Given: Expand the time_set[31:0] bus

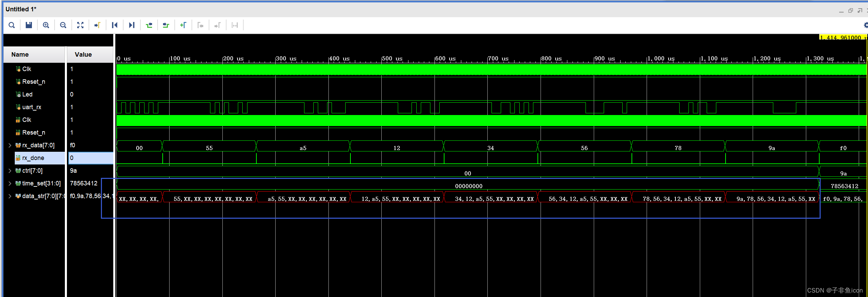Looking at the screenshot, I should [x=10, y=183].
